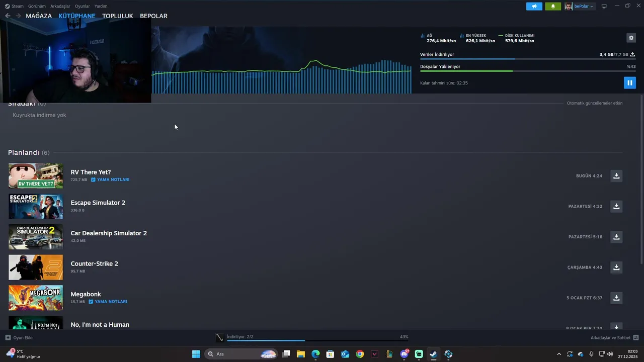Open the weather widget showing 5°C
Image resolution: width=644 pixels, height=362 pixels.
point(23,354)
